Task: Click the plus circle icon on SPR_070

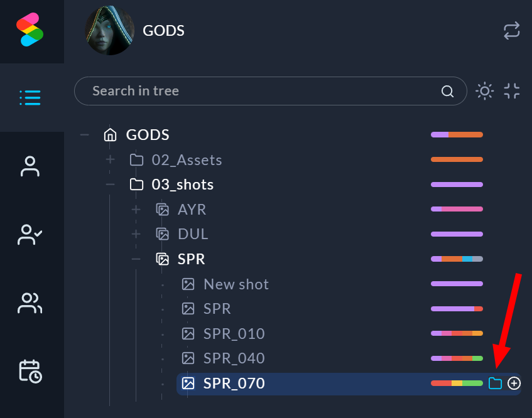Action: pos(514,383)
